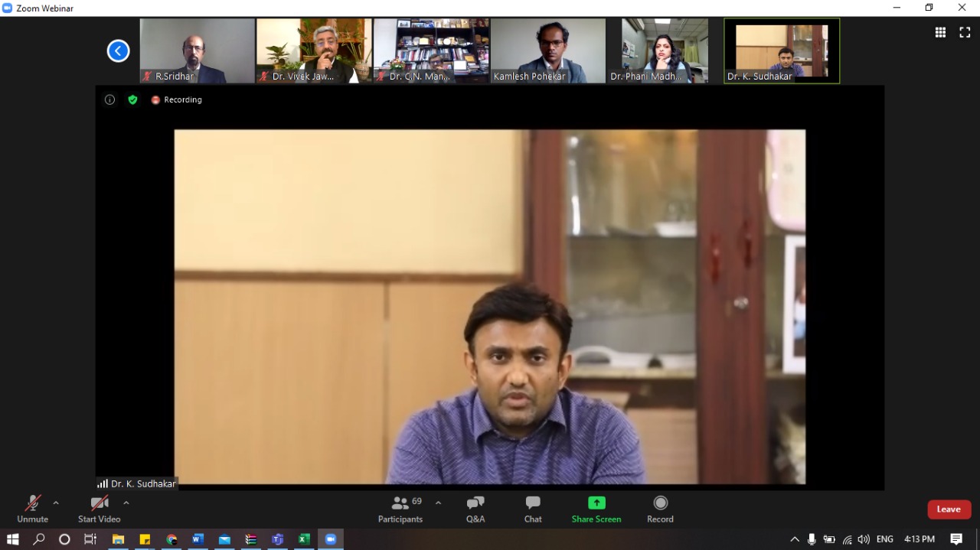The height and width of the screenshot is (550, 980).
Task: Select R.Sridhar's video thumbnail
Action: (197, 50)
